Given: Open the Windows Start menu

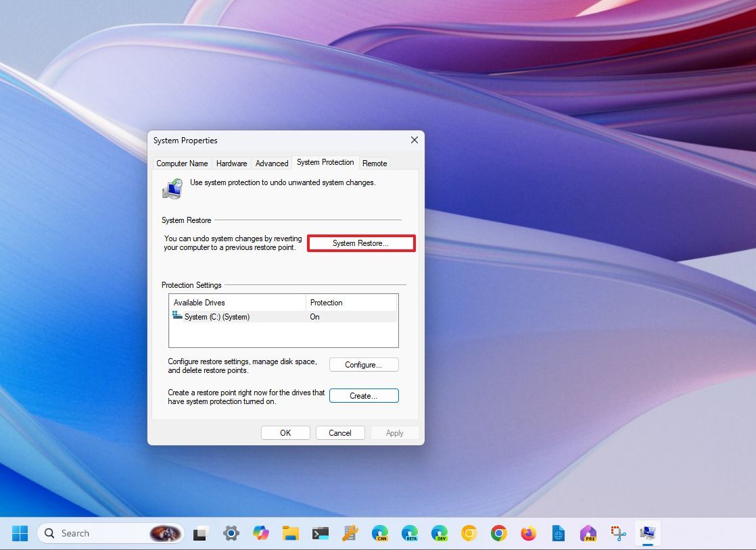Looking at the screenshot, I should tap(20, 533).
